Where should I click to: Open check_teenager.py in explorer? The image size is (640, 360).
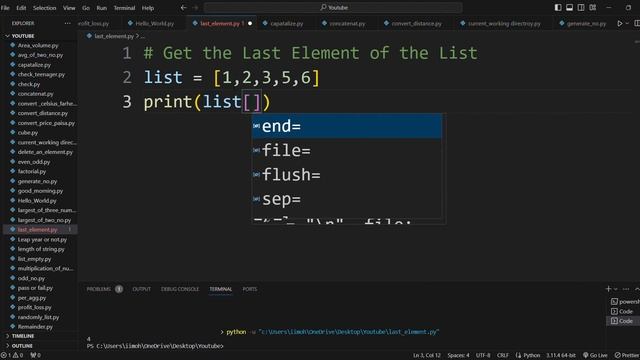(41, 74)
